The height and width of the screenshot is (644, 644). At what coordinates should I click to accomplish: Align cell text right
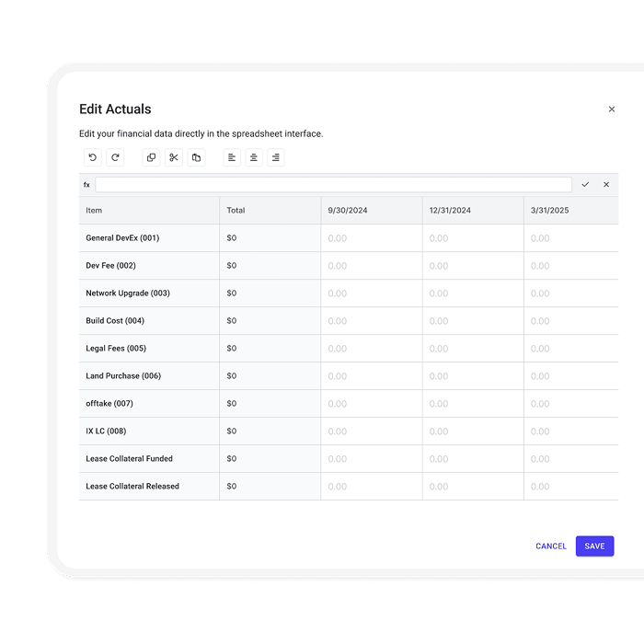coord(276,157)
